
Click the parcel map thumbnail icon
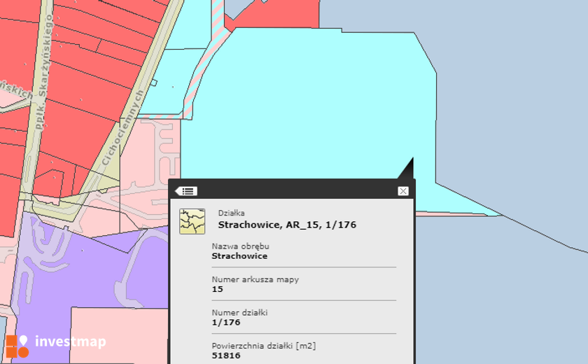pyautogui.click(x=192, y=221)
